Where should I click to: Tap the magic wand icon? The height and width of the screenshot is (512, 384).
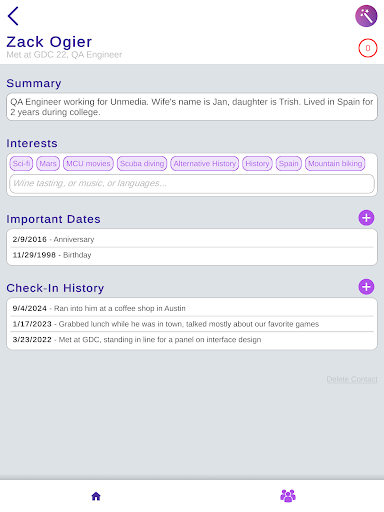coord(366,16)
